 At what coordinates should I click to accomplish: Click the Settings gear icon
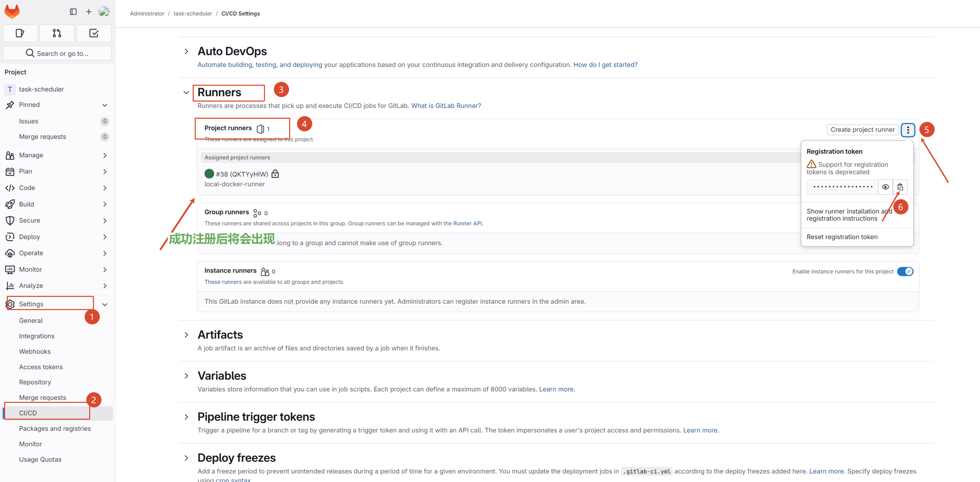[10, 304]
